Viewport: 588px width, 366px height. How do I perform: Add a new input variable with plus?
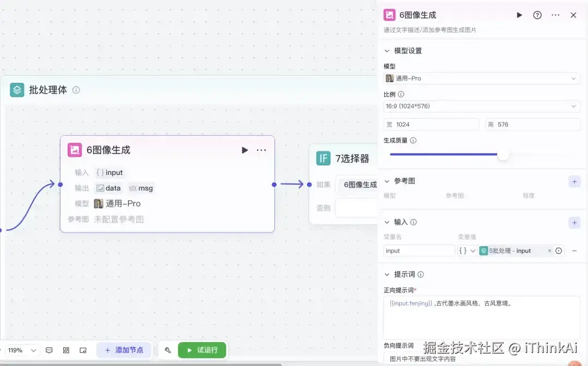pos(574,223)
